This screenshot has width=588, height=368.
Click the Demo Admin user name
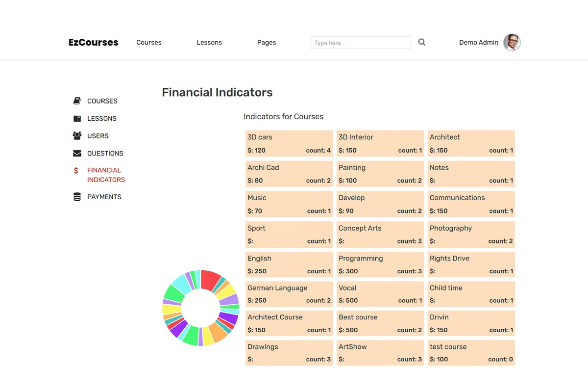pos(479,43)
